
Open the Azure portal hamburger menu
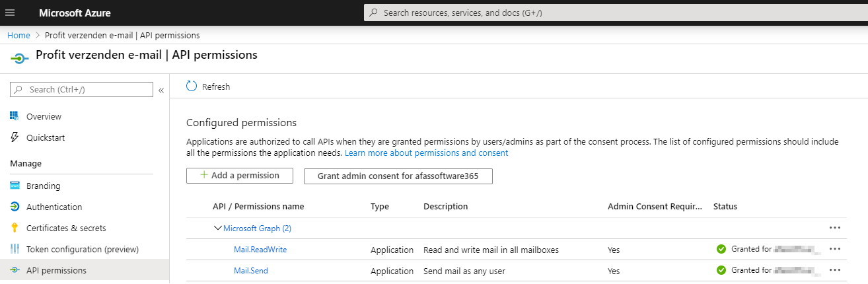pos(9,13)
